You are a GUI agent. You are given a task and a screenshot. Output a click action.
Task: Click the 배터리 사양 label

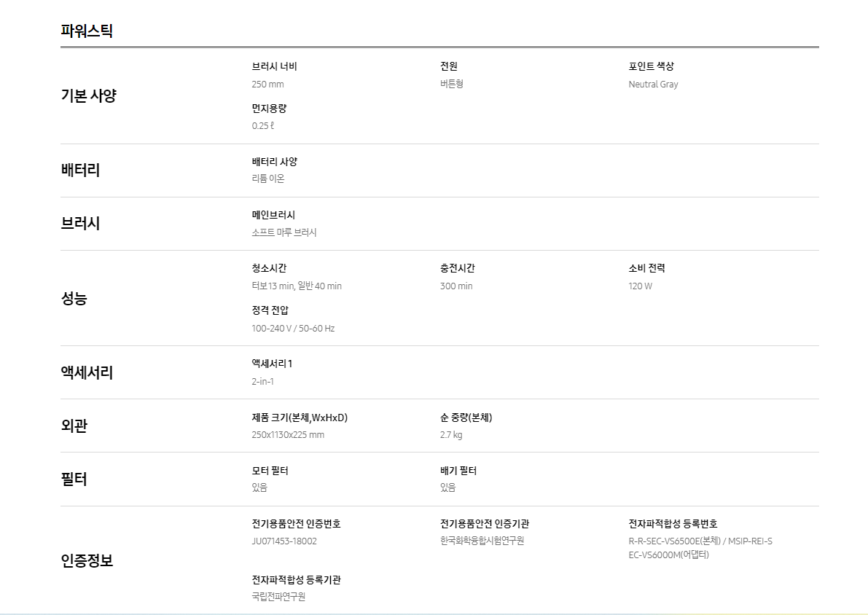[x=275, y=162]
